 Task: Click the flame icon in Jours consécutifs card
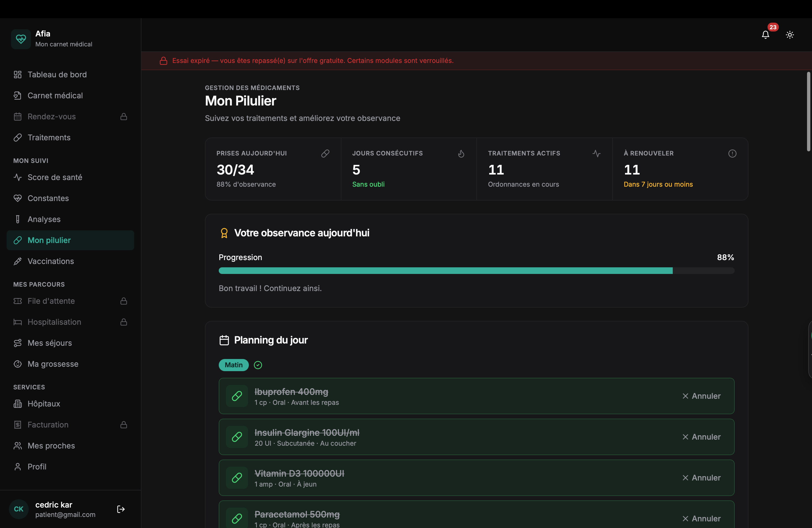[461, 154]
